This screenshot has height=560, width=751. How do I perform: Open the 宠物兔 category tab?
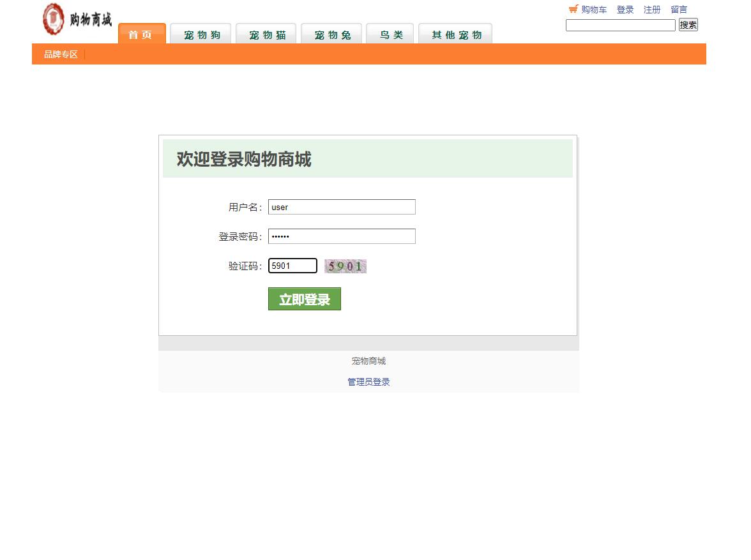tap(331, 35)
